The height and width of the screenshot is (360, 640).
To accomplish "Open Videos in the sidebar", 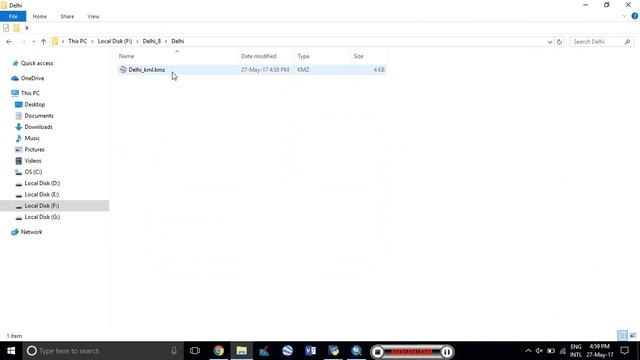I will click(33, 161).
